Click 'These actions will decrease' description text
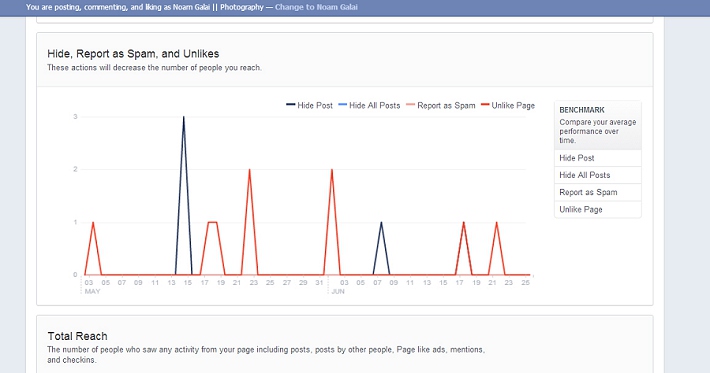 click(x=154, y=68)
